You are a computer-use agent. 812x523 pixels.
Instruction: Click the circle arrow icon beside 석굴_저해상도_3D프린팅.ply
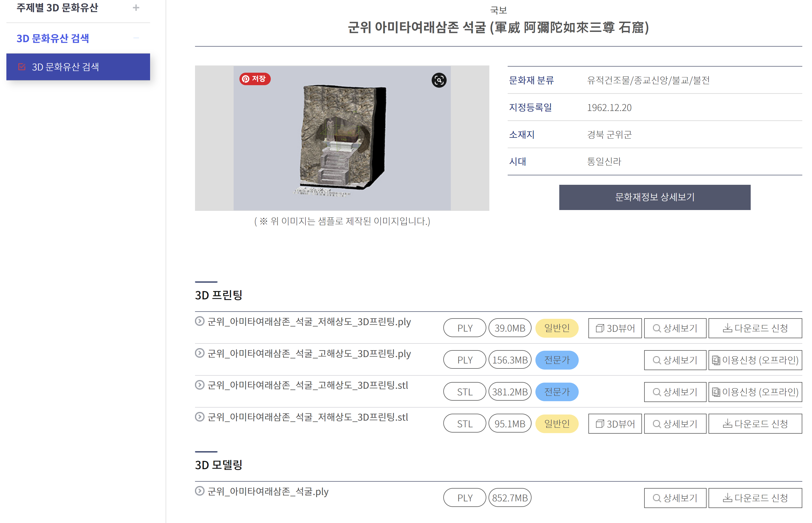click(200, 321)
